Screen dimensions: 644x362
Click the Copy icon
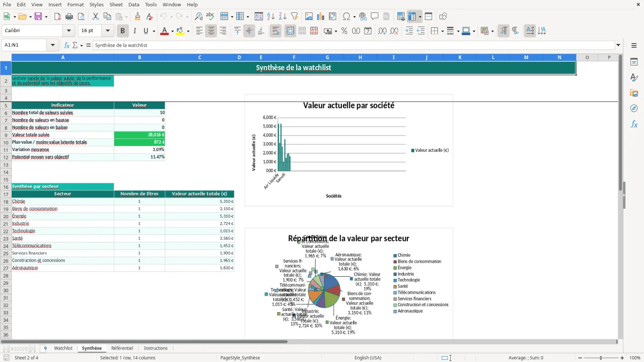(x=107, y=17)
